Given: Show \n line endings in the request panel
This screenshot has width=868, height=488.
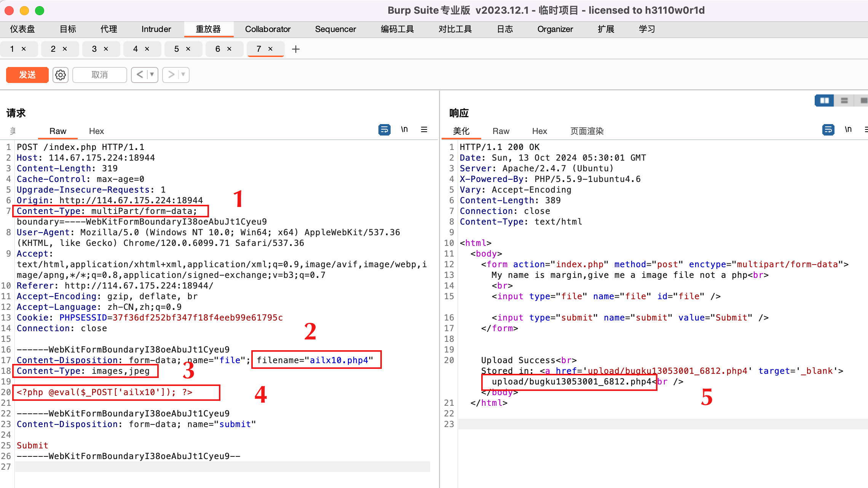Looking at the screenshot, I should click(404, 129).
